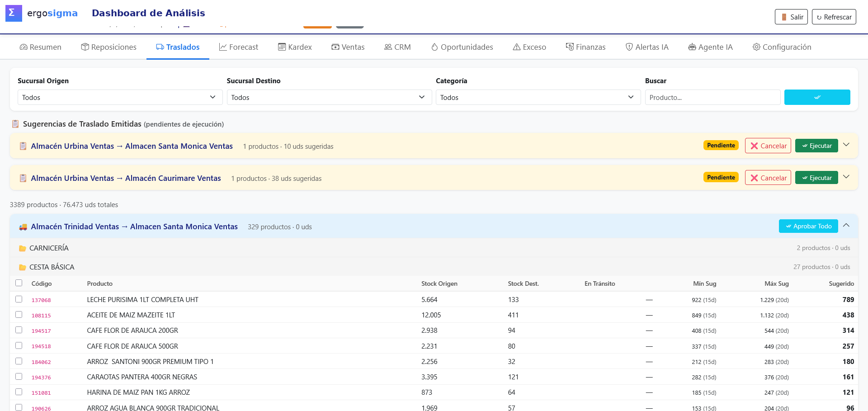868x411 pixels.
Task: Click the Configuración gear icon
Action: (756, 47)
